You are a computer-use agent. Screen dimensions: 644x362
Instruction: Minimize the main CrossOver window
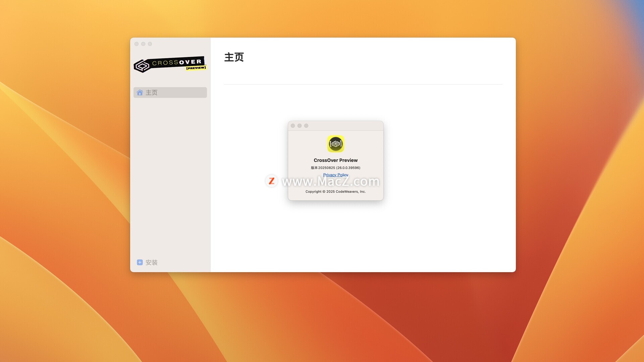coord(143,44)
